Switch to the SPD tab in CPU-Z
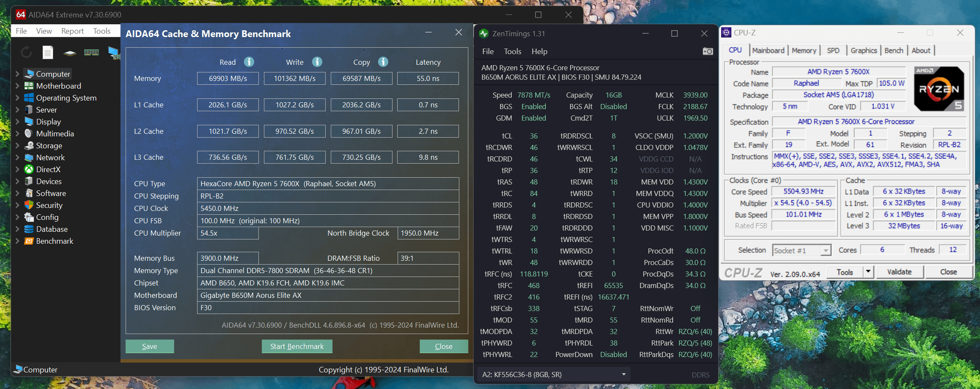 point(833,50)
